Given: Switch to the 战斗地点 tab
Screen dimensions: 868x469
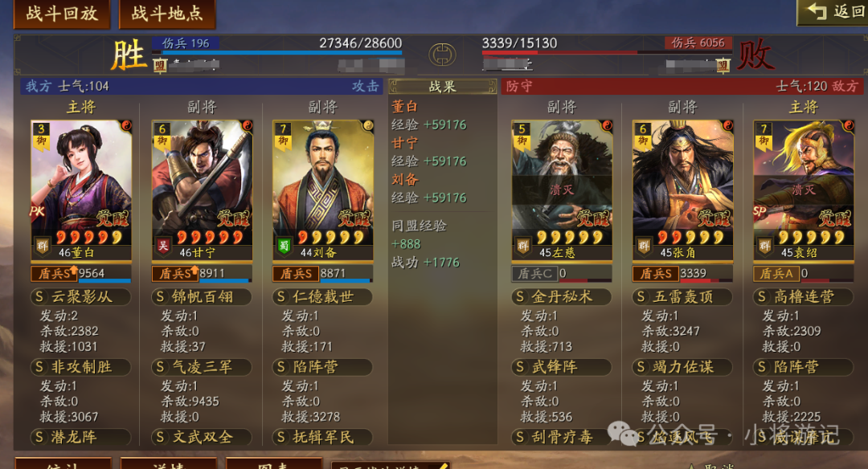Looking at the screenshot, I should click(167, 14).
